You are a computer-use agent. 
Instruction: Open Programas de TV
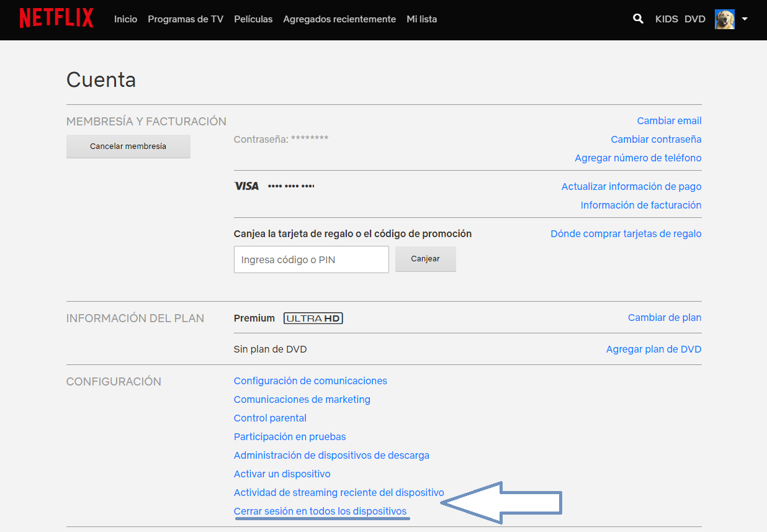tap(186, 19)
